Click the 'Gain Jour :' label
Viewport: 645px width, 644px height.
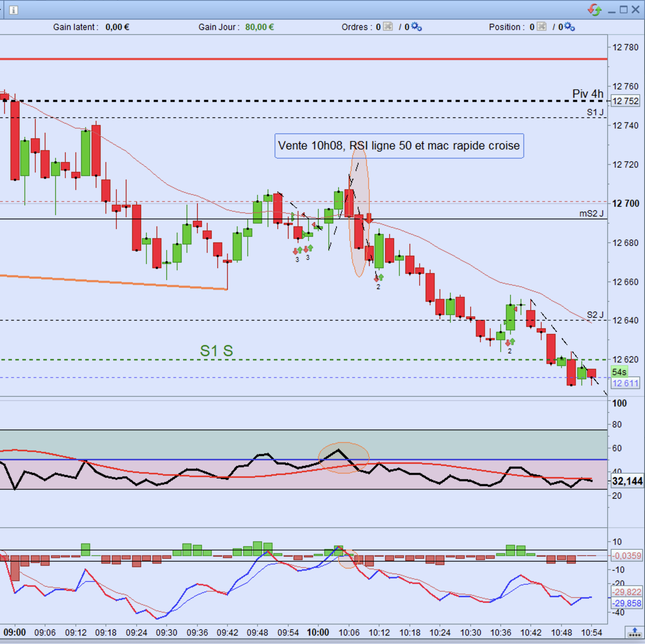[x=219, y=27]
